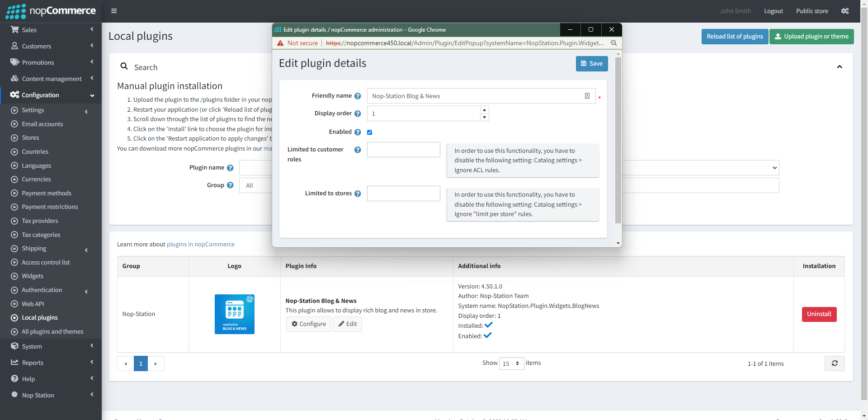This screenshot has width=868, height=420.
Task: Expand the Reports menu
Action: tap(51, 363)
